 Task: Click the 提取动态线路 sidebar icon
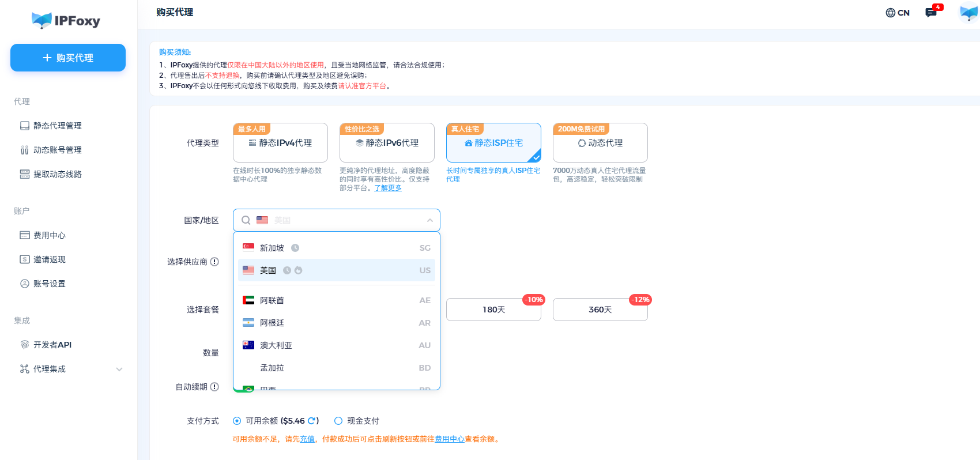[x=25, y=174]
